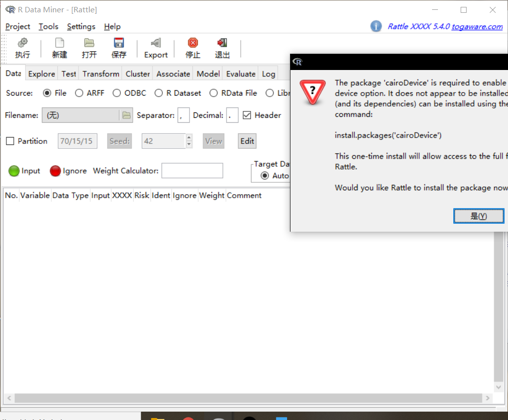Create a new project with 新建 icon

pyautogui.click(x=60, y=43)
